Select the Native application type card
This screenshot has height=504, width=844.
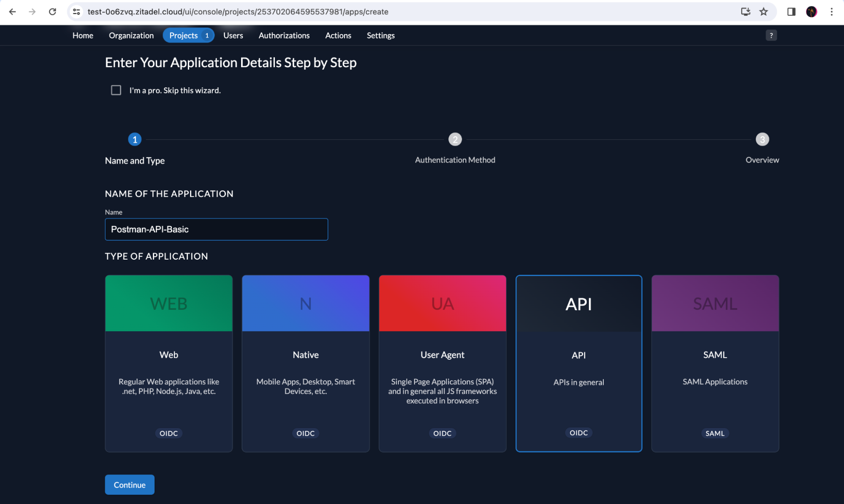(x=306, y=363)
